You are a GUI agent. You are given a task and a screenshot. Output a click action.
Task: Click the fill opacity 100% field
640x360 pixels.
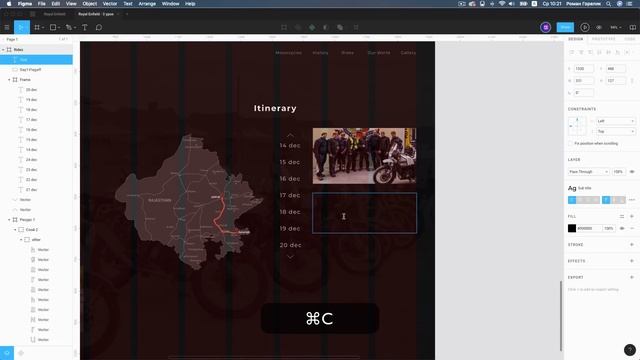click(609, 228)
